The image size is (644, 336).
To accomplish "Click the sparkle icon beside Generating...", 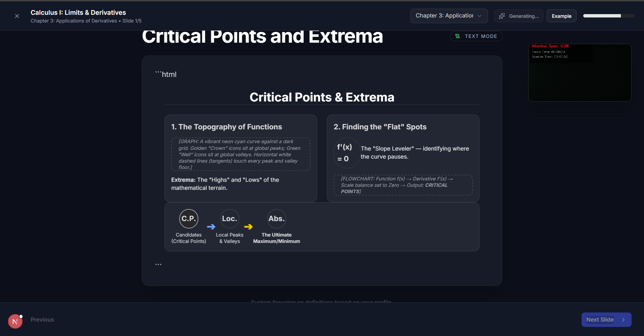I will (x=502, y=16).
